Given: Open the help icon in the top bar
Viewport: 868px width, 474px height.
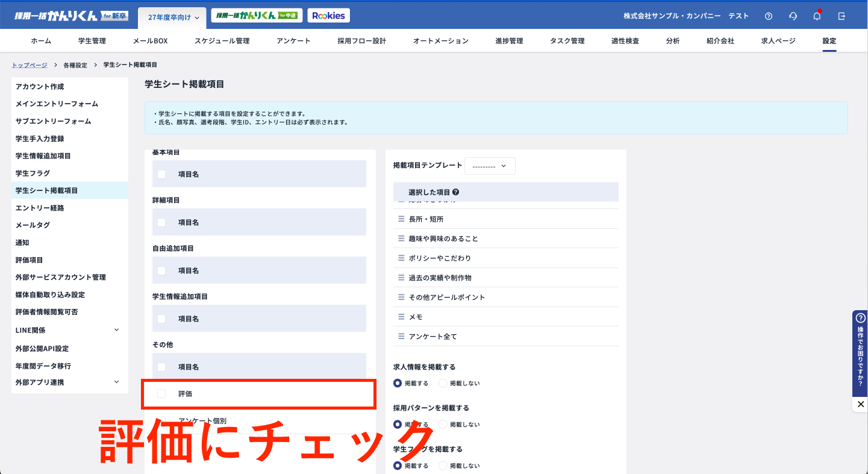Looking at the screenshot, I should (x=769, y=16).
